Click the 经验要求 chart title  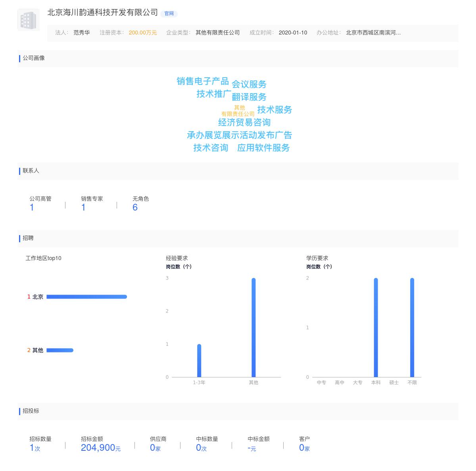(x=177, y=258)
